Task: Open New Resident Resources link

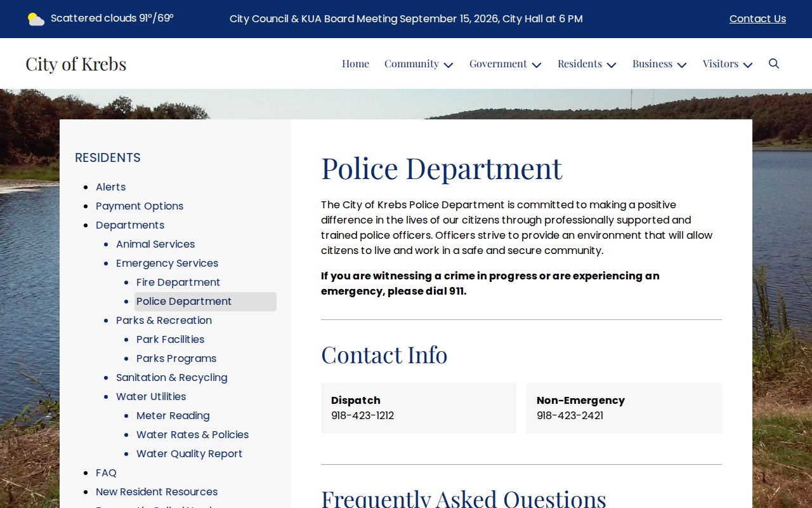Action: 157,491
